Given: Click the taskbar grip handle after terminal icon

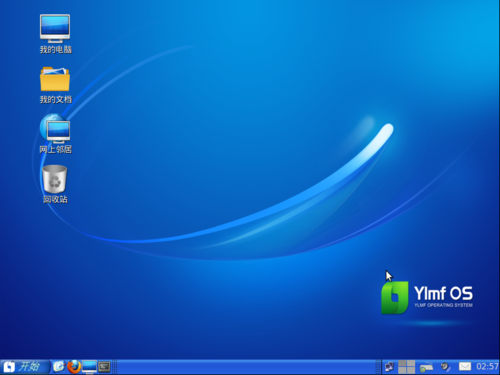Looking at the screenshot, I should [114, 367].
